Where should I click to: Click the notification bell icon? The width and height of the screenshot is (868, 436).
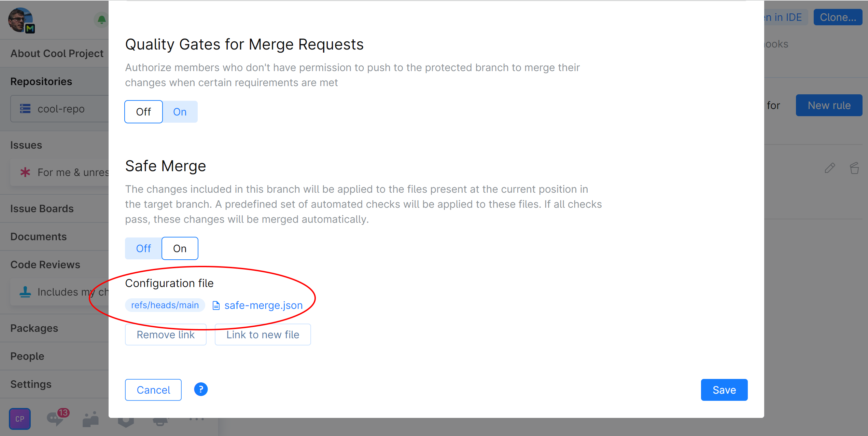pos(101,20)
